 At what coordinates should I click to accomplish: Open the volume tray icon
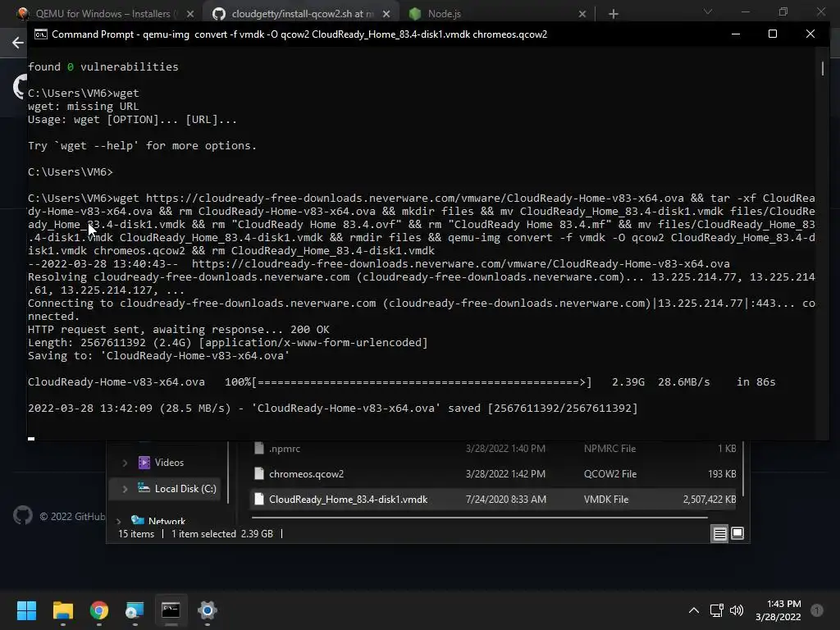(737, 610)
